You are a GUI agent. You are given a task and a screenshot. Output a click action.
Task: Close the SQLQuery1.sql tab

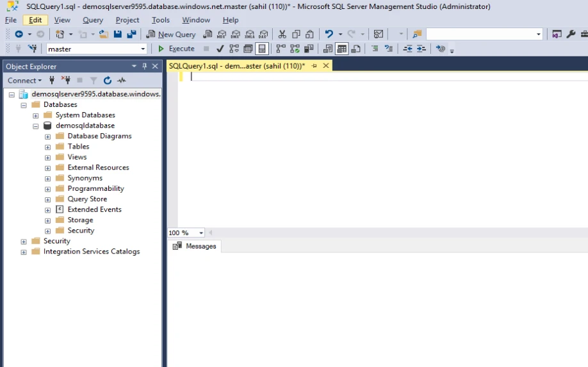coord(326,65)
